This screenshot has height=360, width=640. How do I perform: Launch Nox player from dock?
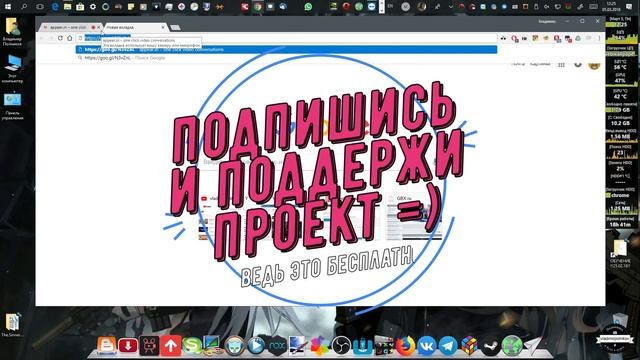(x=278, y=346)
